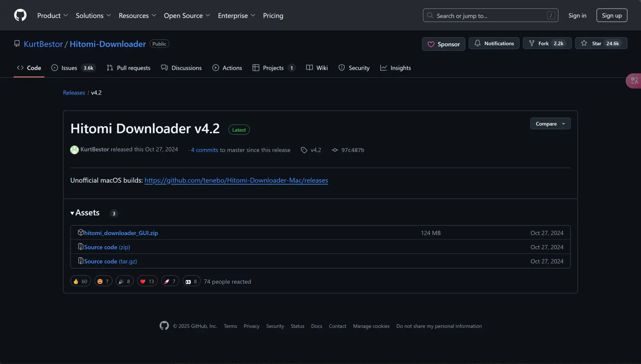Click the Sponsor heart icon
This screenshot has height=364, width=641.
click(431, 44)
